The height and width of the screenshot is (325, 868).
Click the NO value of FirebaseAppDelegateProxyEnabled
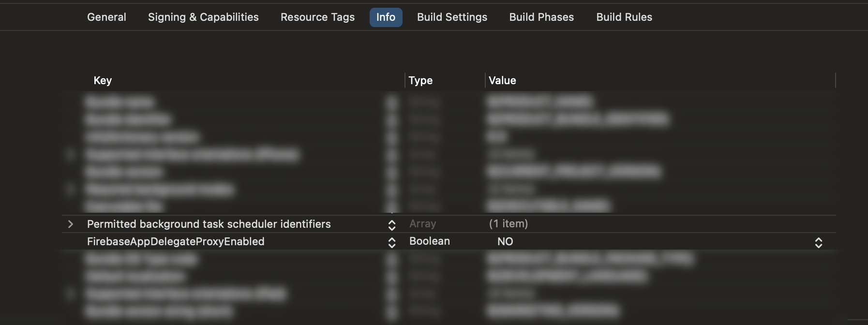505,241
